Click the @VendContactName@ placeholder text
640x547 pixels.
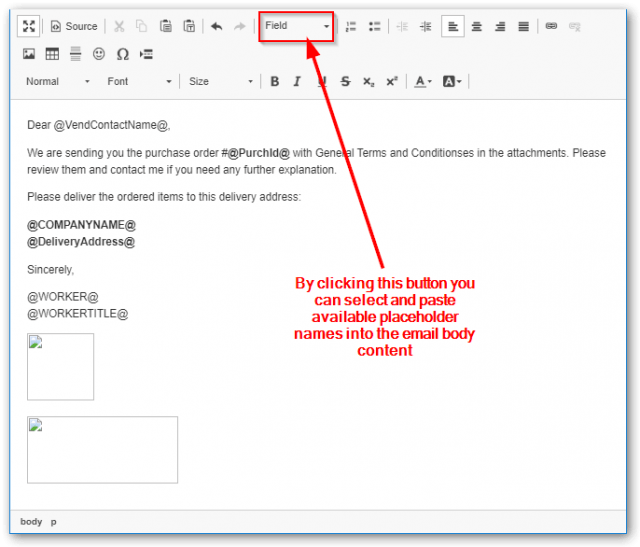pyautogui.click(x=111, y=125)
